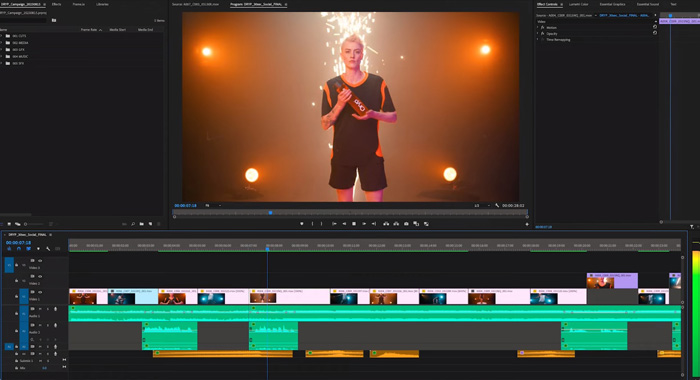Enable voice-over record on Audio 2
Screen dimensions: 700x380
click(55, 325)
